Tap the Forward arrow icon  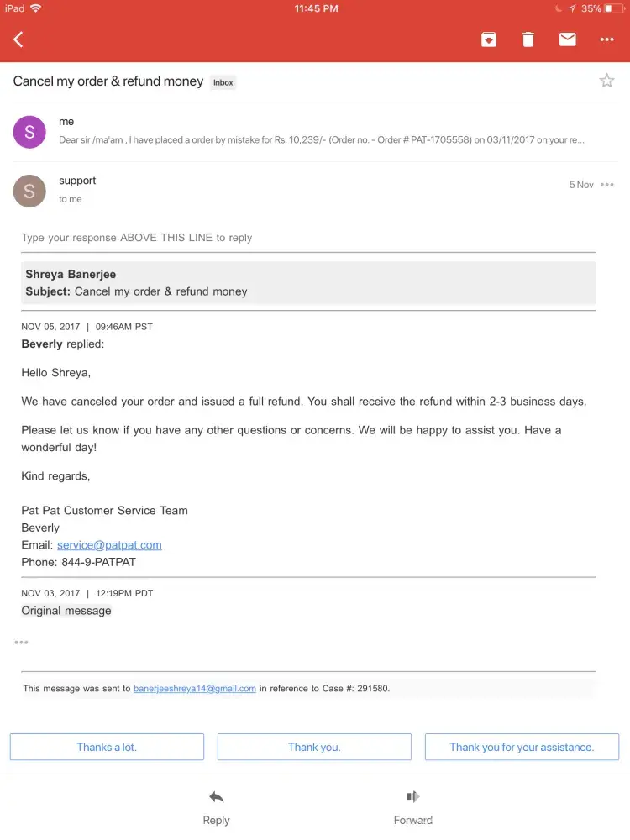[412, 796]
